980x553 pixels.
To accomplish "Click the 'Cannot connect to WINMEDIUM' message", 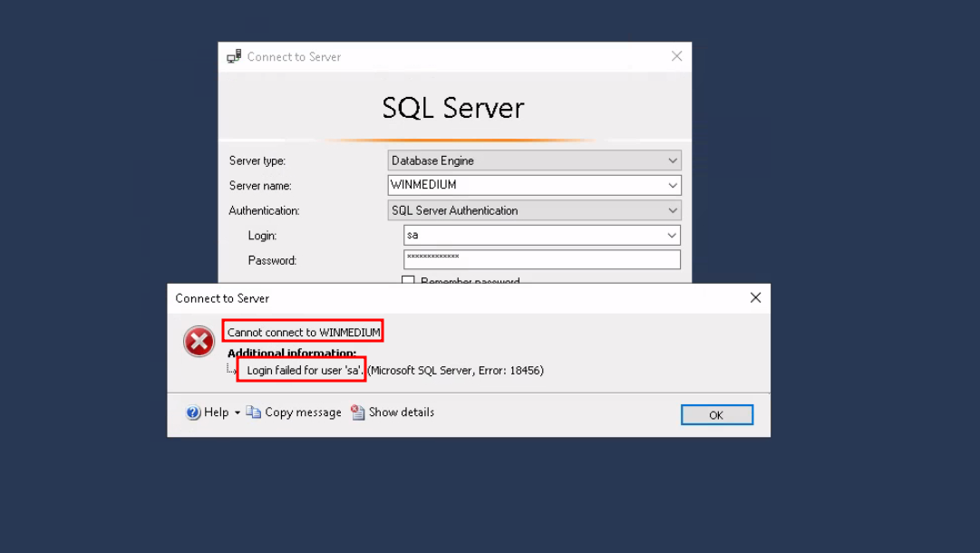I will point(304,332).
